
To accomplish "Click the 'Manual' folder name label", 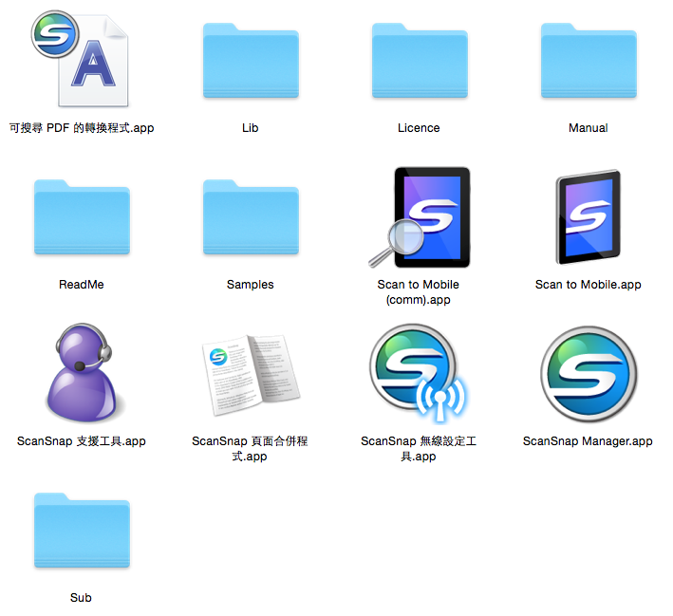I will click(588, 128).
